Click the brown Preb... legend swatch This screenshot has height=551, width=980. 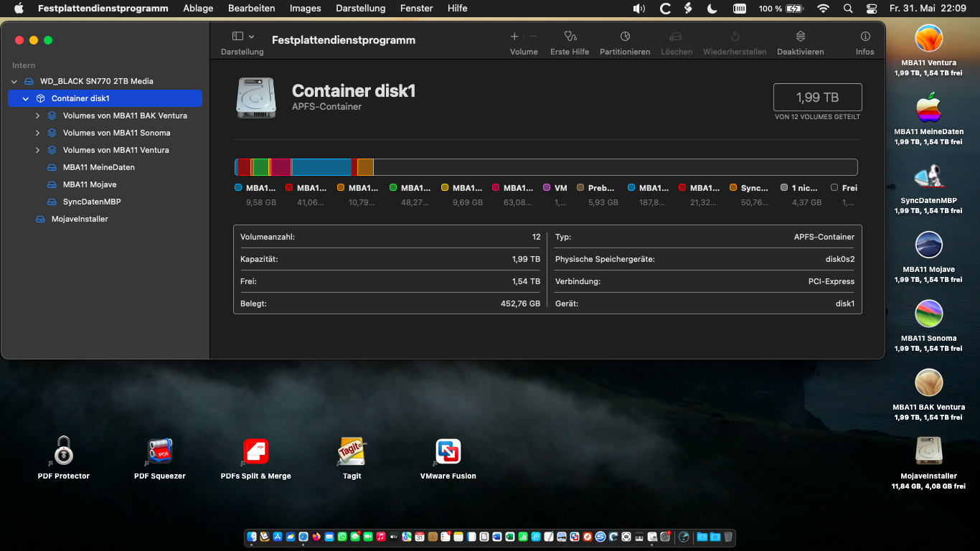point(580,187)
